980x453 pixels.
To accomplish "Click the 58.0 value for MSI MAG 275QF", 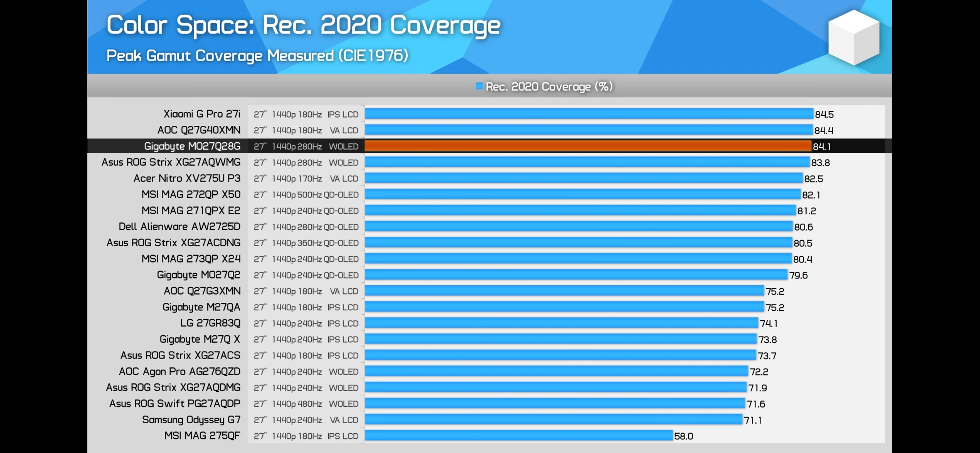I will pos(683,436).
